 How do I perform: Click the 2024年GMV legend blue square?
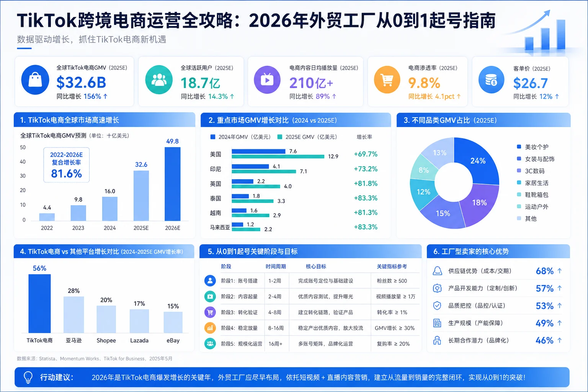[x=213, y=137]
